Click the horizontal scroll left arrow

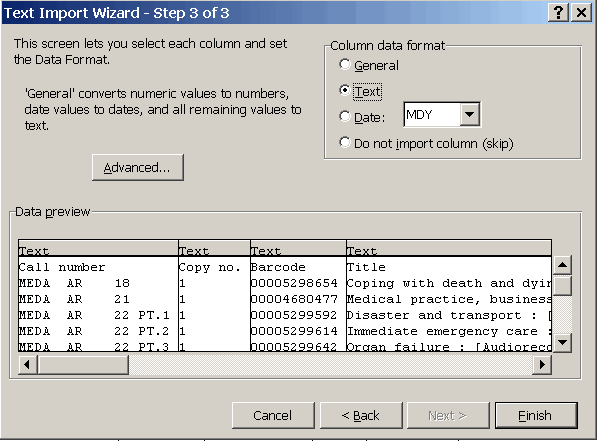click(27, 365)
